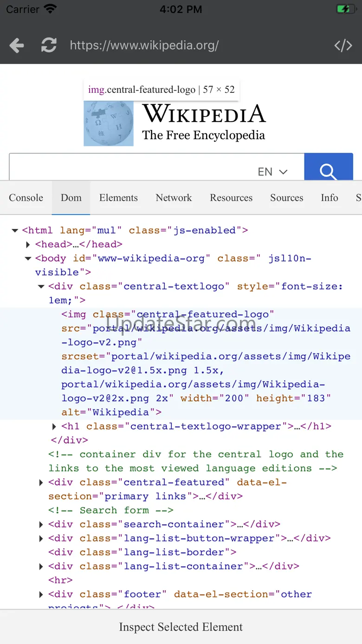The width and height of the screenshot is (362, 644).
Task: Select the img central-featured-logo node
Action: [181, 364]
